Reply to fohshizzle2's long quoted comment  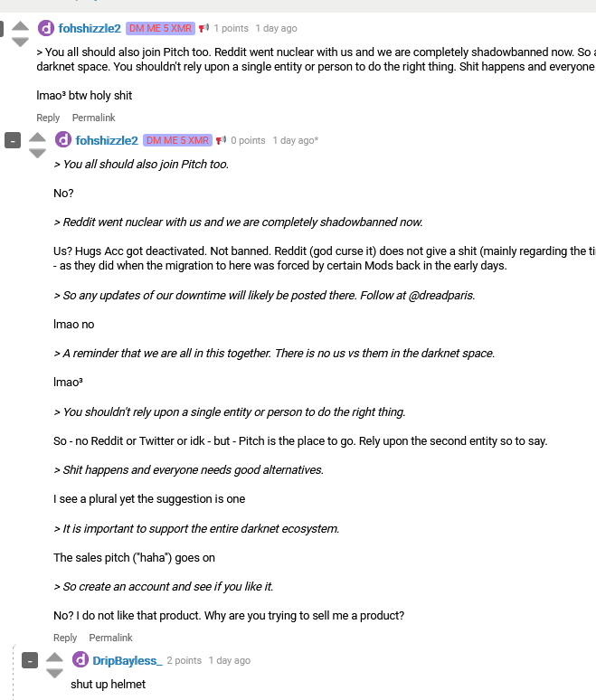[x=65, y=638]
